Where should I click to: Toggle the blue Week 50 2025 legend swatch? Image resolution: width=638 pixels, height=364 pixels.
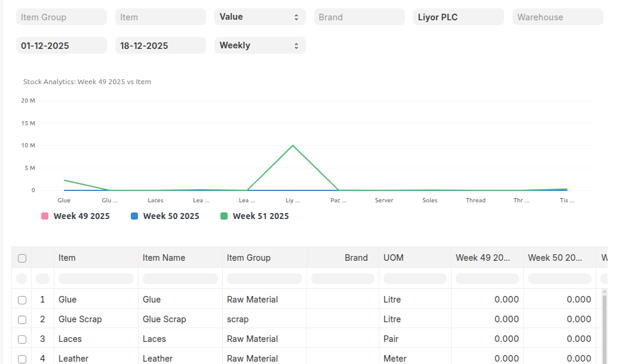(134, 216)
